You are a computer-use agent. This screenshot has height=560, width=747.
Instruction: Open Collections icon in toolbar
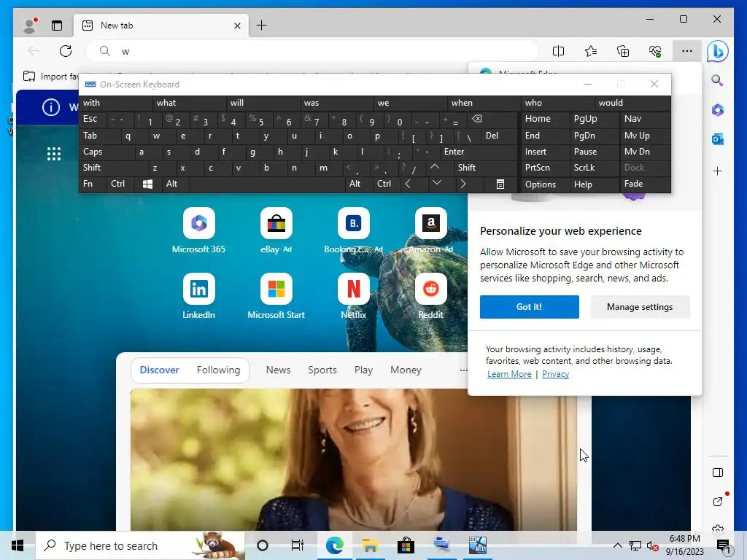point(623,51)
